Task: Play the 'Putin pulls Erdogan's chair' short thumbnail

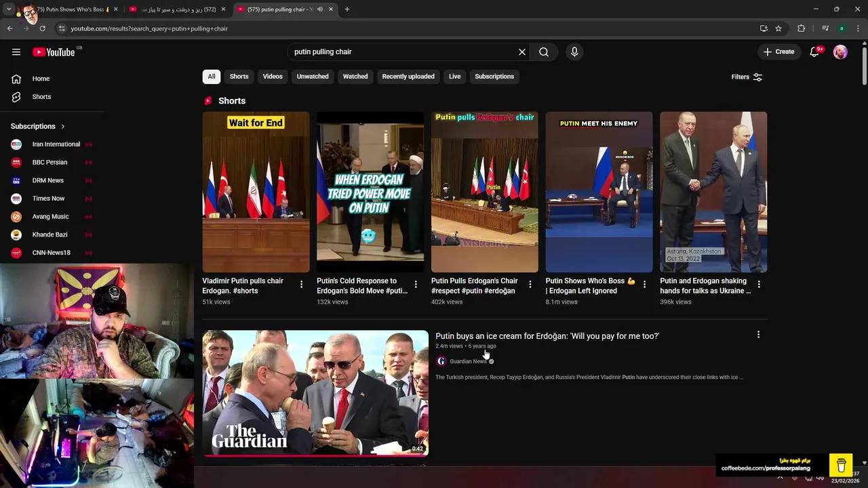Action: pos(485,192)
